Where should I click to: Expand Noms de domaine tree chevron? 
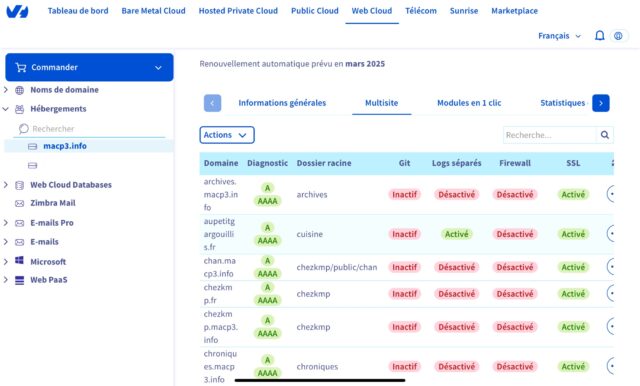tap(6, 89)
